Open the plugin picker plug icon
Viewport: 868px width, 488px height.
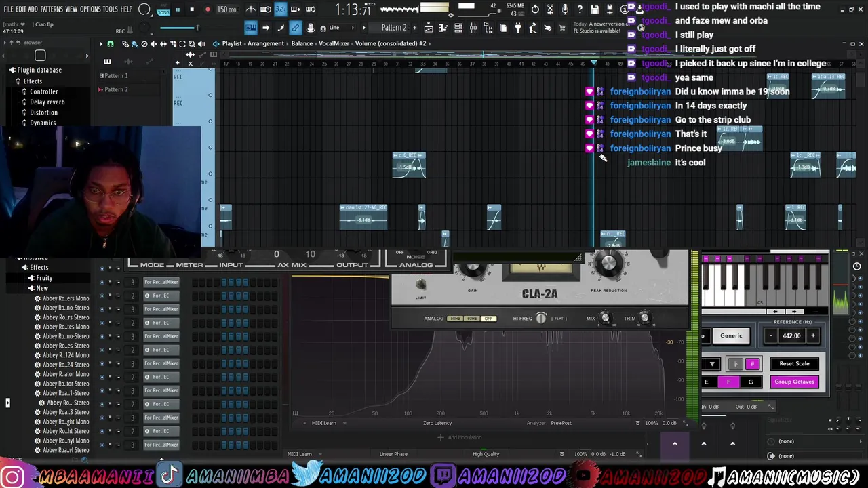coord(518,28)
